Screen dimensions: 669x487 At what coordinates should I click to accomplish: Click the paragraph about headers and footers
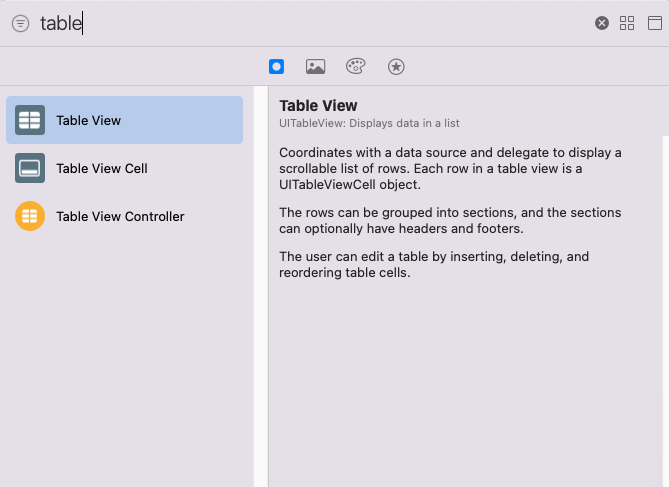tap(450, 221)
